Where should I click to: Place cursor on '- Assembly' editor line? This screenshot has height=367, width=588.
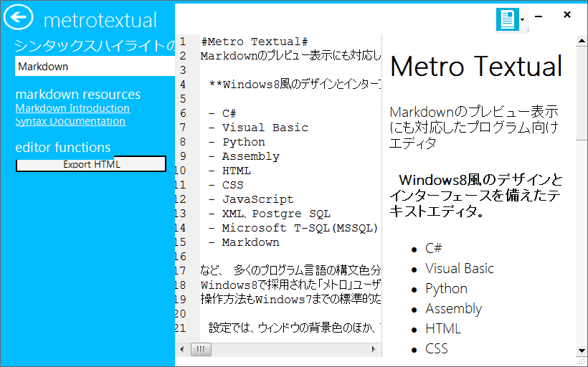click(244, 156)
